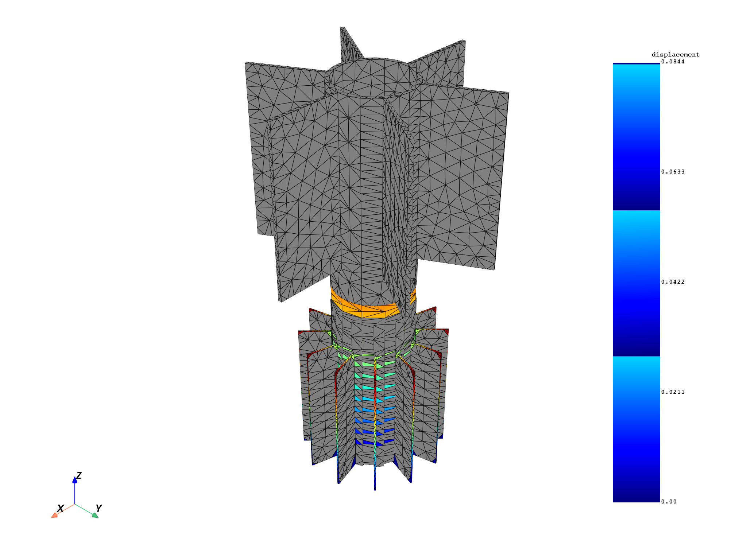Click the 0.00 minimum scale label

[x=669, y=502]
